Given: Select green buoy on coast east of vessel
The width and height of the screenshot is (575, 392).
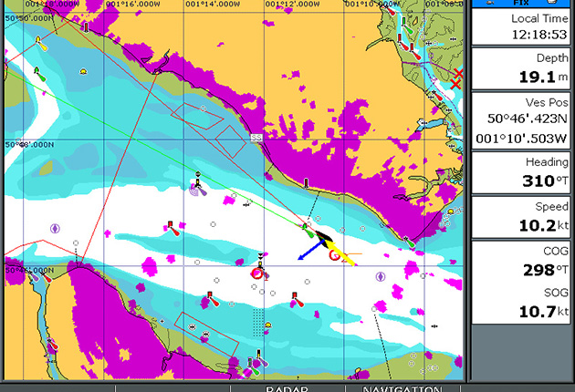Looking at the screenshot, I should [x=409, y=242].
